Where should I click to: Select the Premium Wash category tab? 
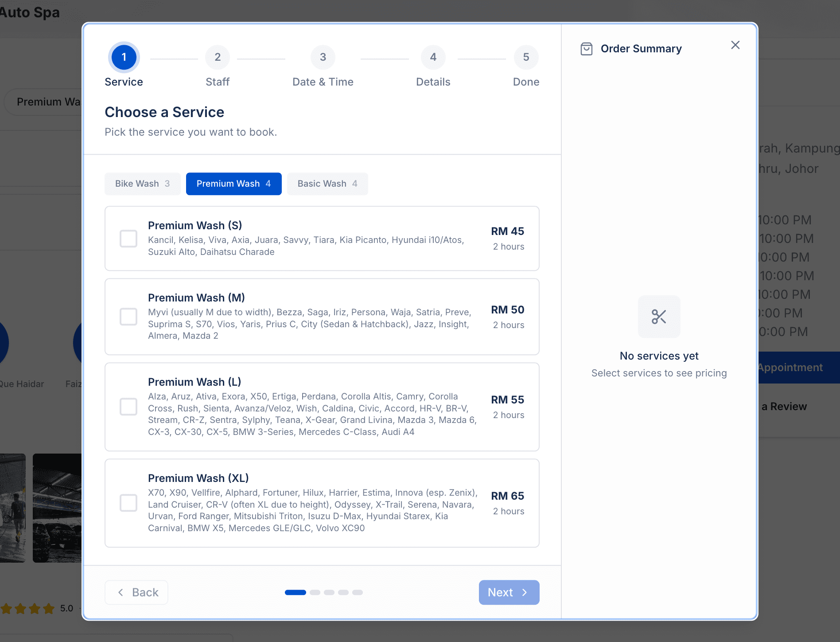[x=233, y=184]
